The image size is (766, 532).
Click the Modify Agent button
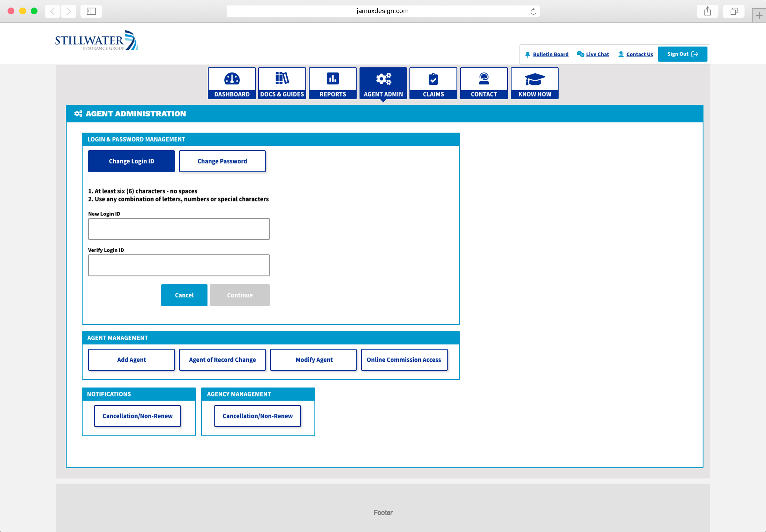pyautogui.click(x=313, y=360)
